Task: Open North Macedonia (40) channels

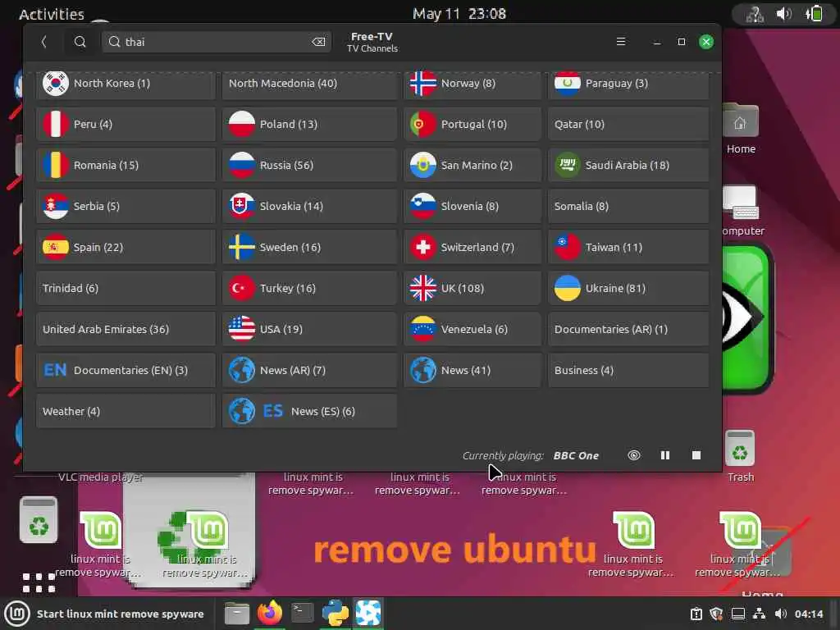Action: coord(309,84)
